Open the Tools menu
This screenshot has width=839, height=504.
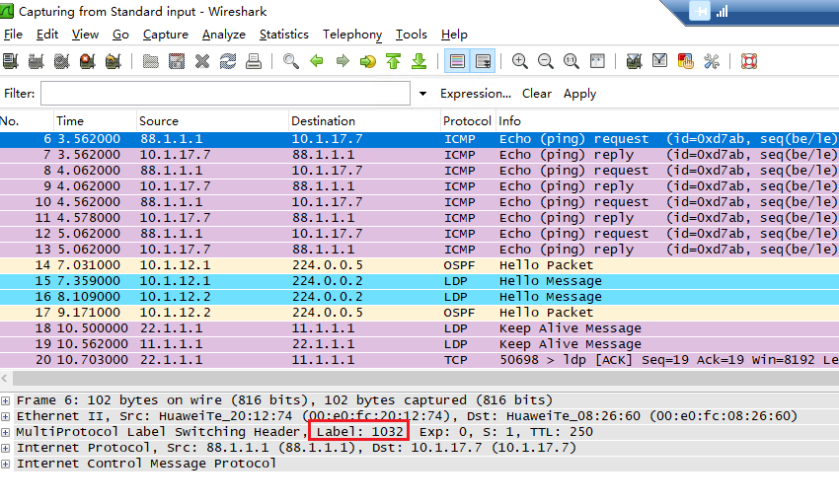[411, 35]
